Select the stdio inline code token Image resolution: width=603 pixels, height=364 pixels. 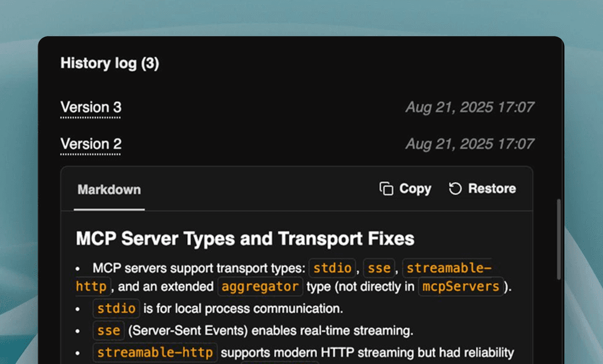tap(332, 268)
